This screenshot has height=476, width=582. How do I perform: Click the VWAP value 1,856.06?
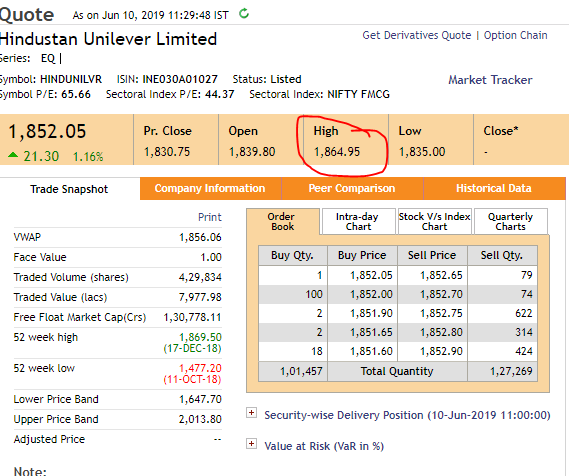click(200, 237)
